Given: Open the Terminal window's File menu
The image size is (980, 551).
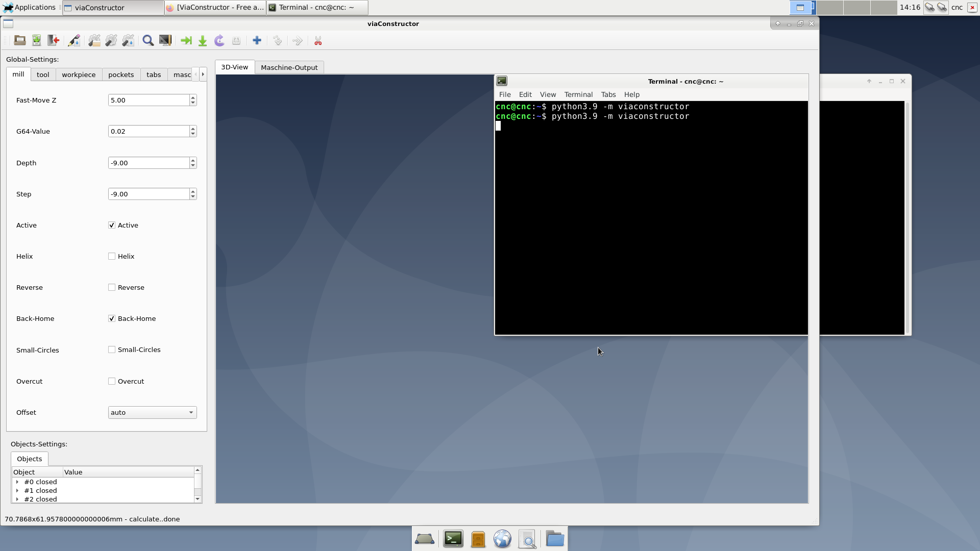Looking at the screenshot, I should tap(505, 94).
